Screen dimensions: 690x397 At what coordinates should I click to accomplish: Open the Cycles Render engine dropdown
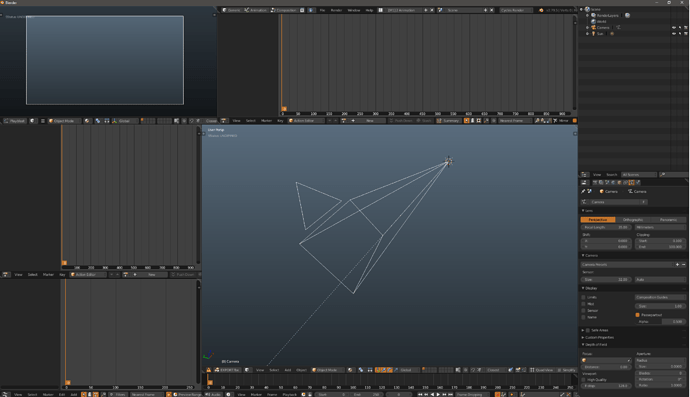(x=517, y=10)
